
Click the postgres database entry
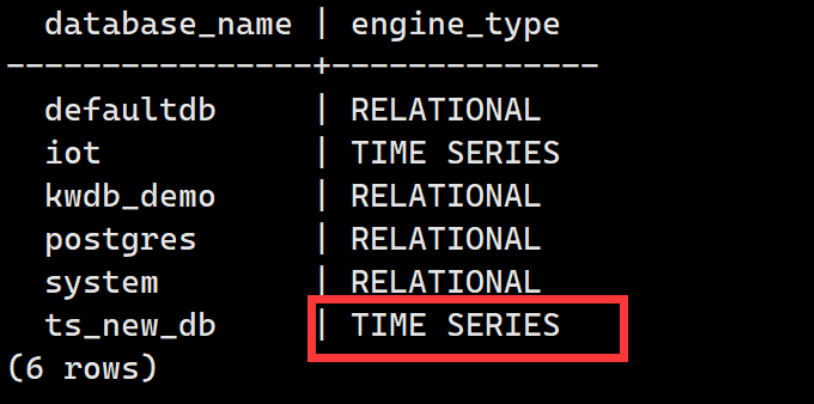tap(120, 240)
